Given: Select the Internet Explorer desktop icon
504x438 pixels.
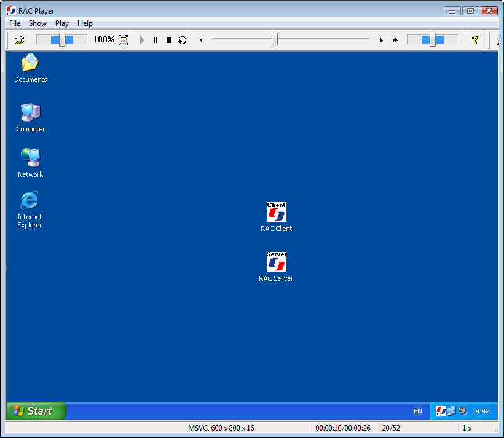Looking at the screenshot, I should (30, 209).
